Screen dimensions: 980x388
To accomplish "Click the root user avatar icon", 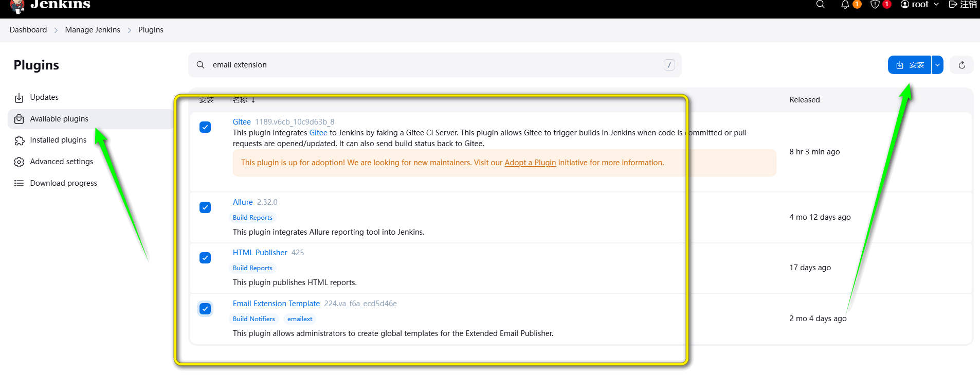I will pos(905,5).
